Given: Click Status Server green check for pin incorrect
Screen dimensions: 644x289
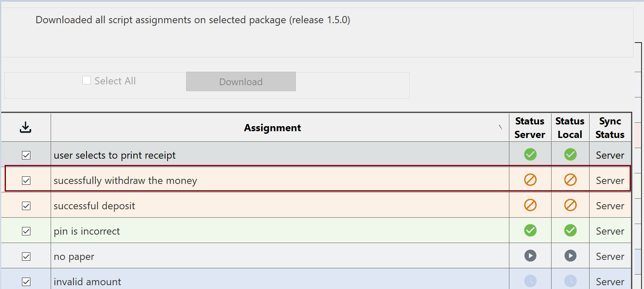Looking at the screenshot, I should (x=530, y=230).
